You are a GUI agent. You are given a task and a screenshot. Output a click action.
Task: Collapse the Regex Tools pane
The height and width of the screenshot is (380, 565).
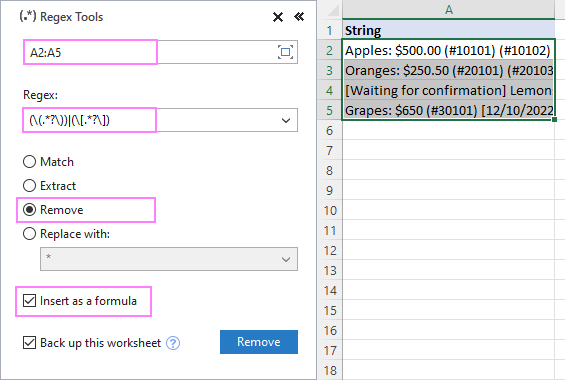[299, 17]
